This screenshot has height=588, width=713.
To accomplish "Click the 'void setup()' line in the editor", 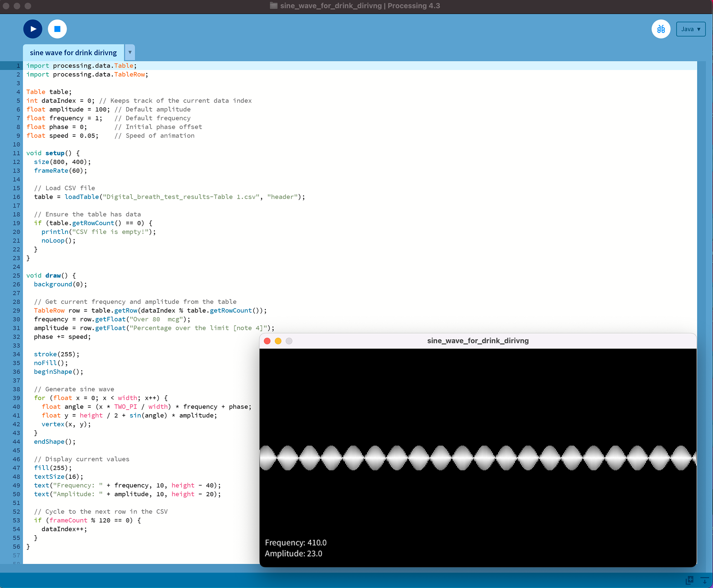I will point(53,153).
